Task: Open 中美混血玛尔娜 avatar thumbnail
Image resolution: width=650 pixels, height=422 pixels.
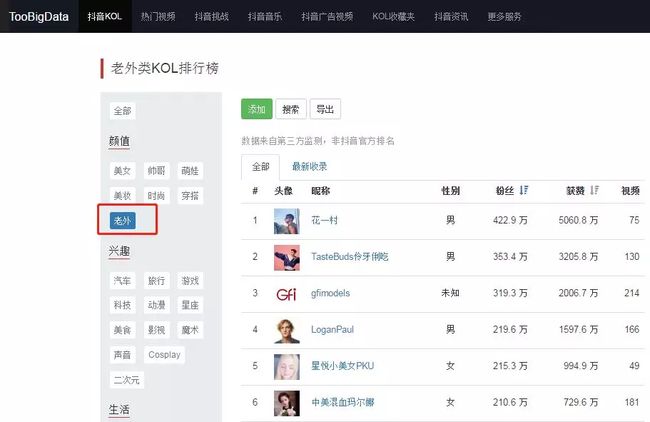Action: pos(286,403)
